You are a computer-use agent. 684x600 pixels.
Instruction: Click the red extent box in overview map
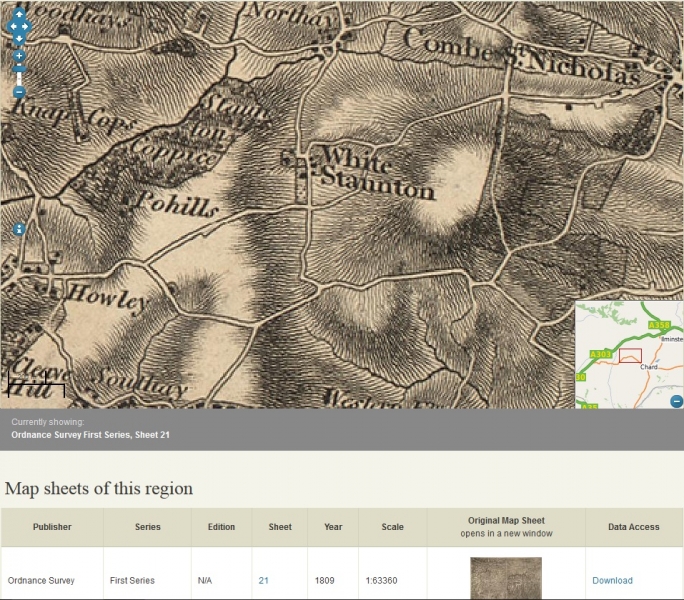[x=630, y=355]
